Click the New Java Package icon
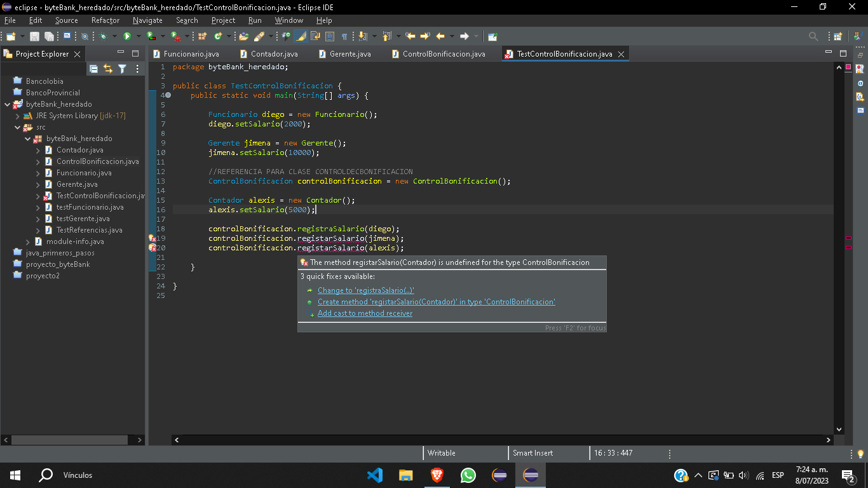868x488 pixels. (202, 36)
